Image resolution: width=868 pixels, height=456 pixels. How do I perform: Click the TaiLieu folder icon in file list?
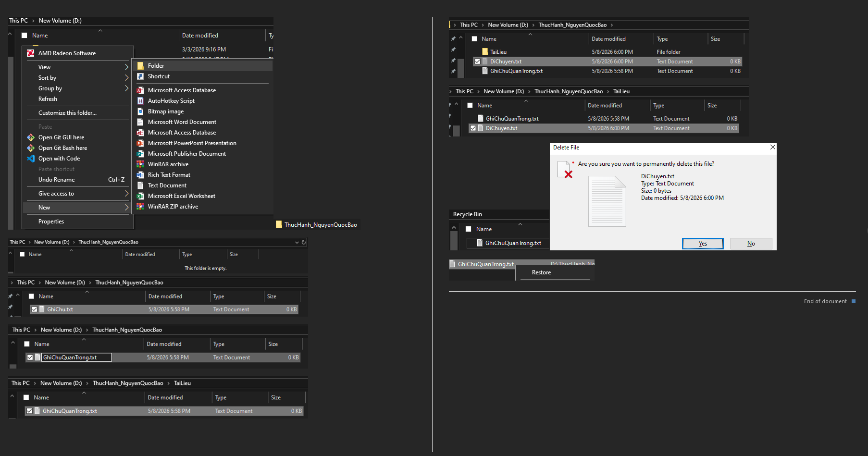pos(485,52)
